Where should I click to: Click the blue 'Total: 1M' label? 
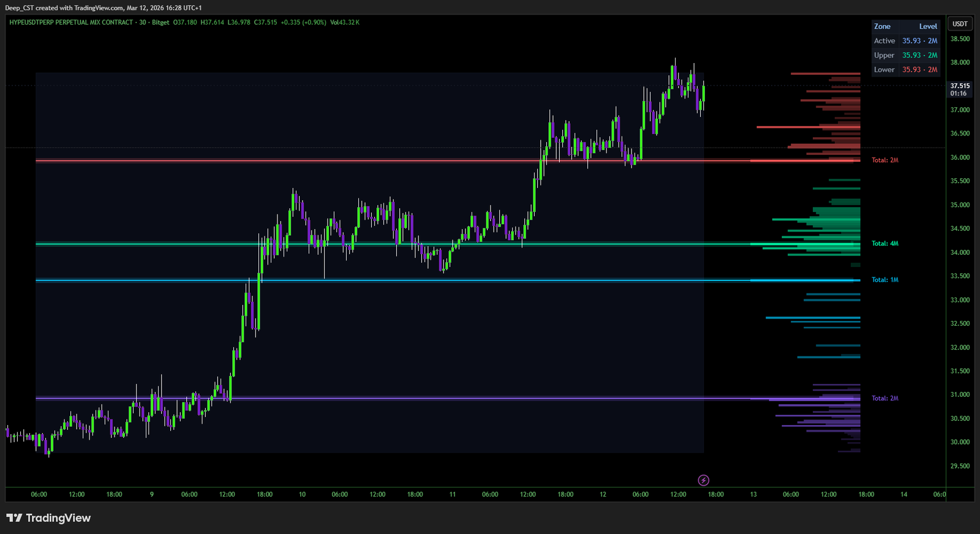[x=885, y=280]
